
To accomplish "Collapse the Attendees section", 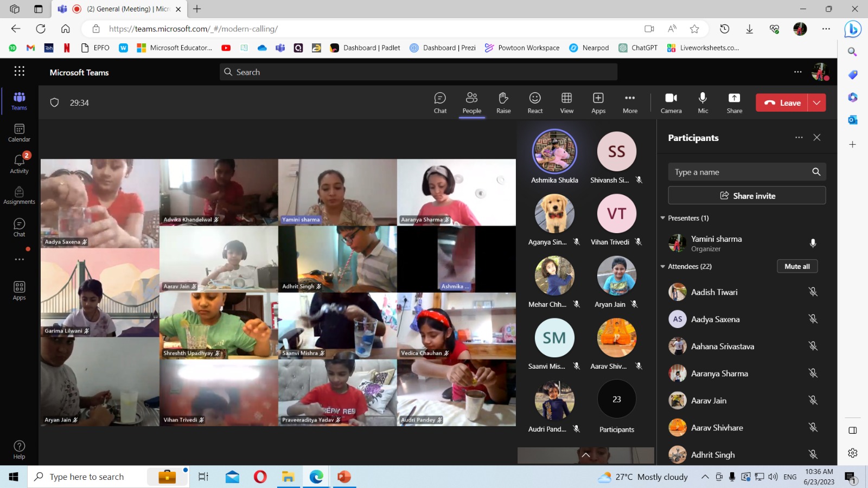I will coord(663,266).
